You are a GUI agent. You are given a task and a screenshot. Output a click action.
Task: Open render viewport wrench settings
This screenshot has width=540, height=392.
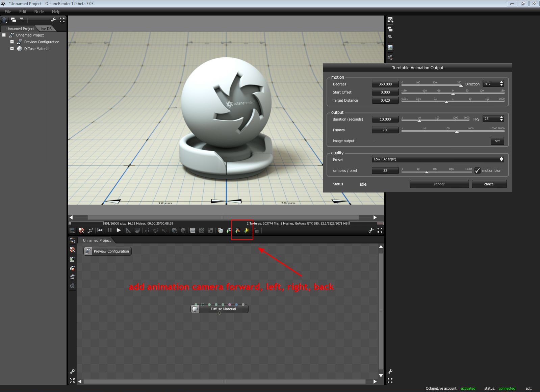tap(371, 230)
